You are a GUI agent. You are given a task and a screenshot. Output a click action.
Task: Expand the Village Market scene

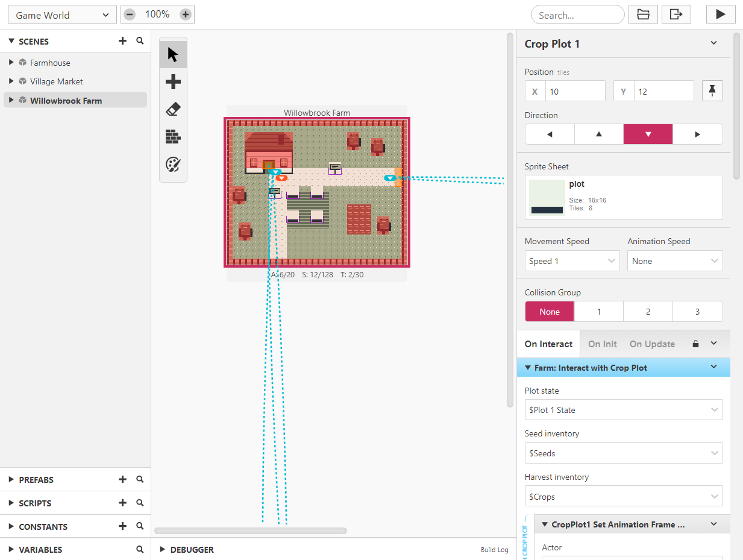click(11, 81)
